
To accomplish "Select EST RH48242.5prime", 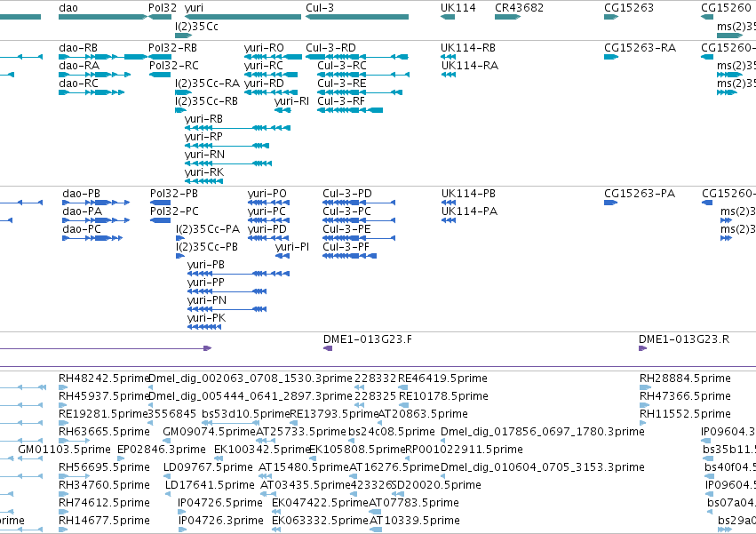I will [104, 379].
